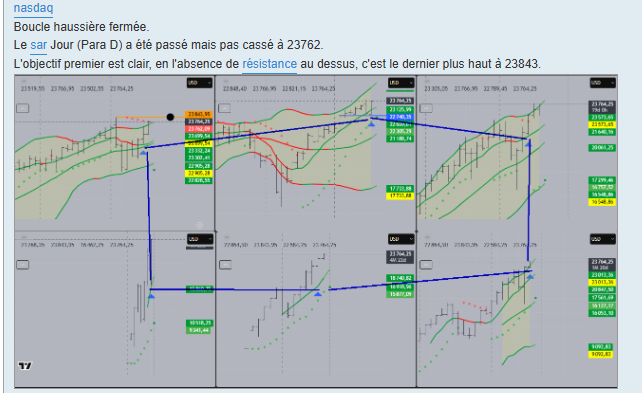Select green 23332,24 price label
Screen dimensions: 642x393
click(x=199, y=151)
